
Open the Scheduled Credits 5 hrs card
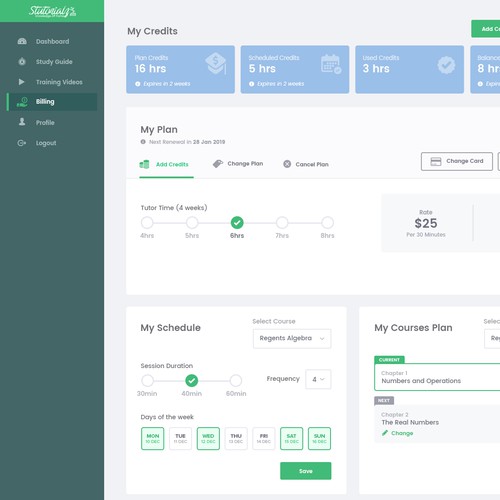click(295, 69)
